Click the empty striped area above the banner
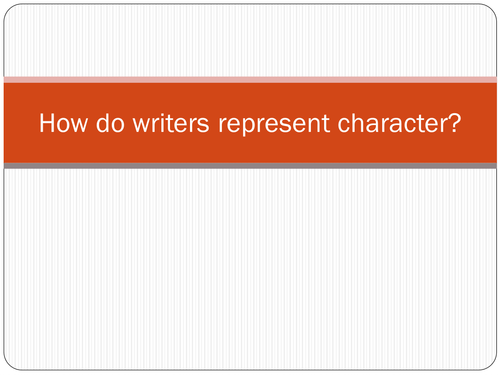500x375 pixels. (250, 41)
